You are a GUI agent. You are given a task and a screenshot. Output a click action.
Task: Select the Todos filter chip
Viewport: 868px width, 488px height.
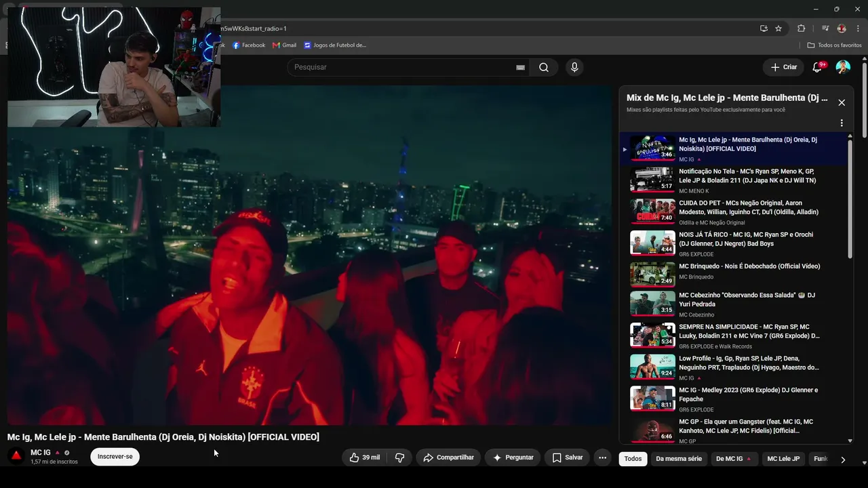[633, 459]
